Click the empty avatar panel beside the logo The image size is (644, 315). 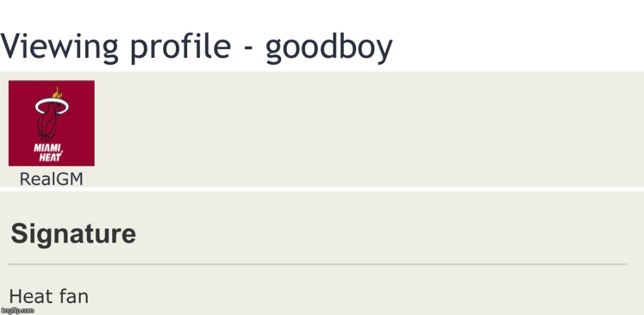click(x=370, y=129)
